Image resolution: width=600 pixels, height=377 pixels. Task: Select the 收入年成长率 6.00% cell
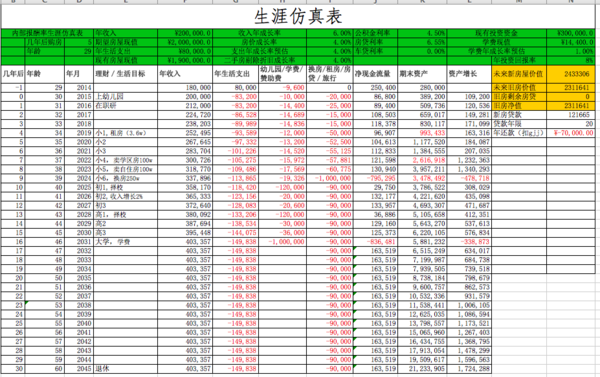pos(329,33)
